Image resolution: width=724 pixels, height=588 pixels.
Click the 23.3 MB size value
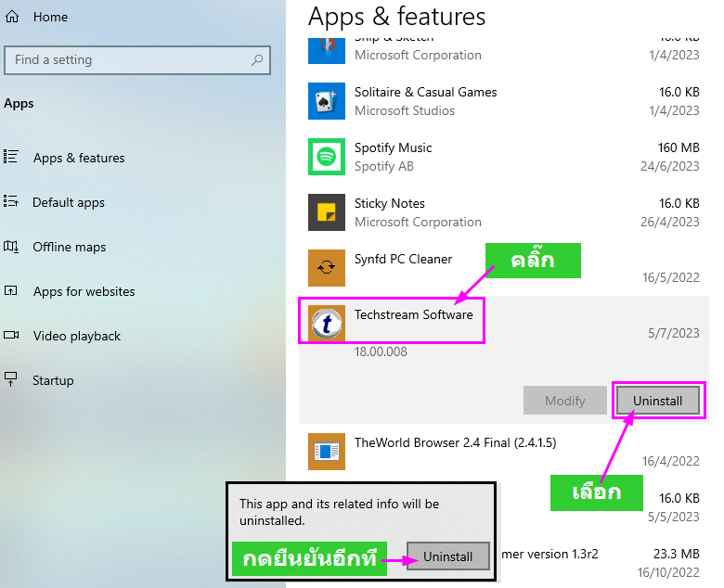coord(677,554)
